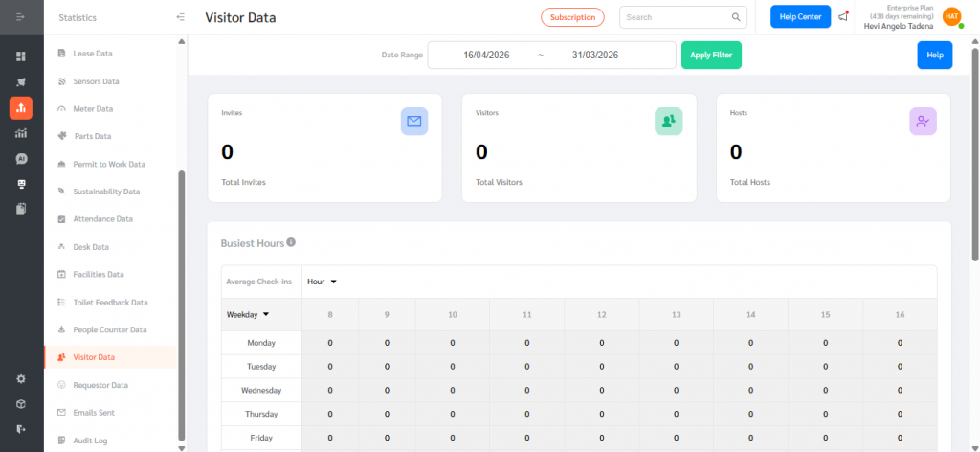Click the Statistics menu scrollbar down arrow
The image size is (980, 452).
(182, 446)
